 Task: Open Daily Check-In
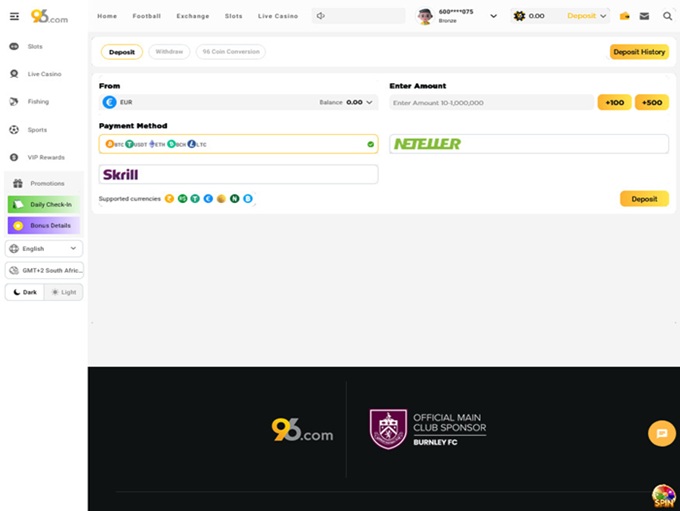(44, 204)
